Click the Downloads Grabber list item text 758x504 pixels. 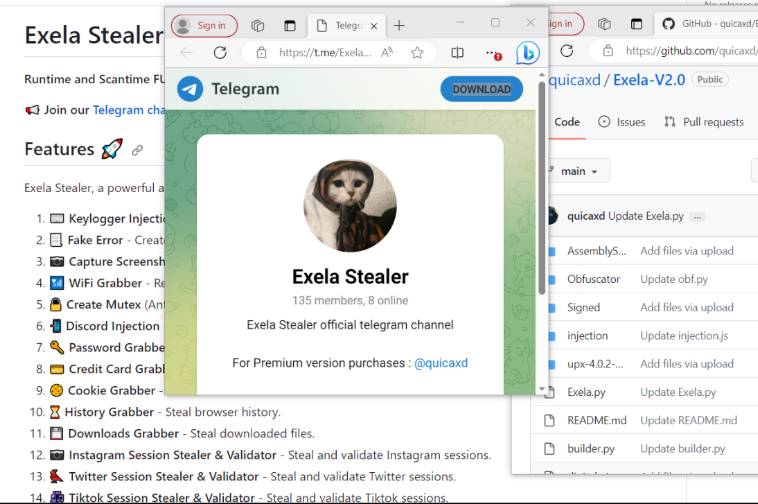tap(191, 433)
